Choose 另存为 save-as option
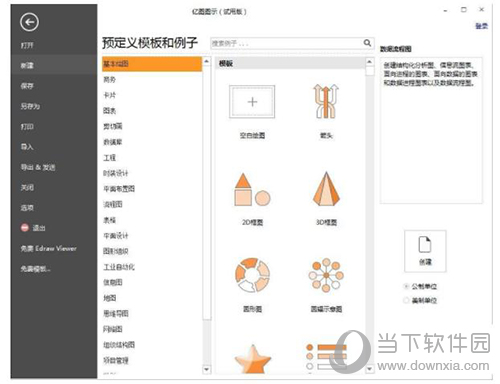Image resolution: width=500 pixels, height=384 pixels. [x=30, y=106]
